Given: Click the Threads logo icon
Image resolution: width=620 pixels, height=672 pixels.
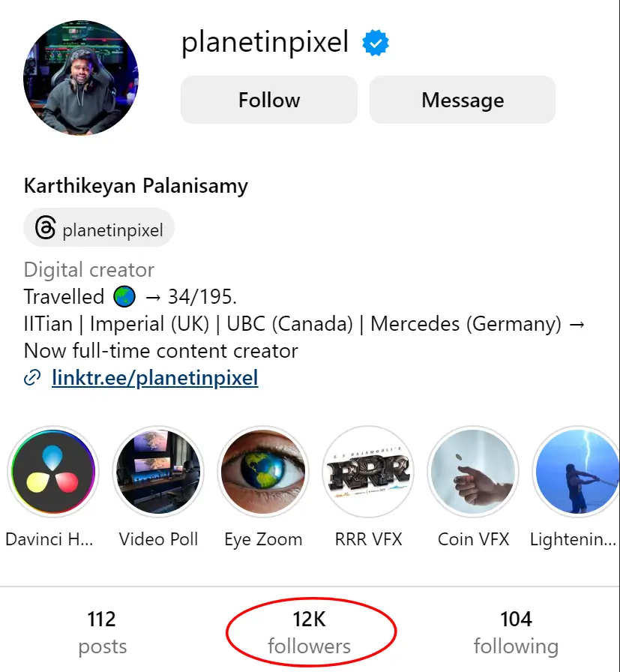Looking at the screenshot, I should point(45,228).
